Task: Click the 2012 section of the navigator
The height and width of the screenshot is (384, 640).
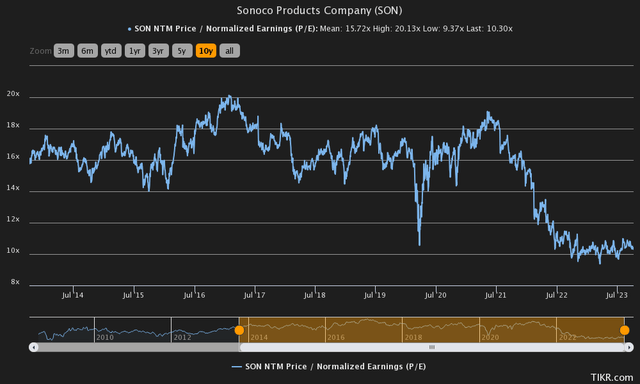Action: tap(205, 330)
